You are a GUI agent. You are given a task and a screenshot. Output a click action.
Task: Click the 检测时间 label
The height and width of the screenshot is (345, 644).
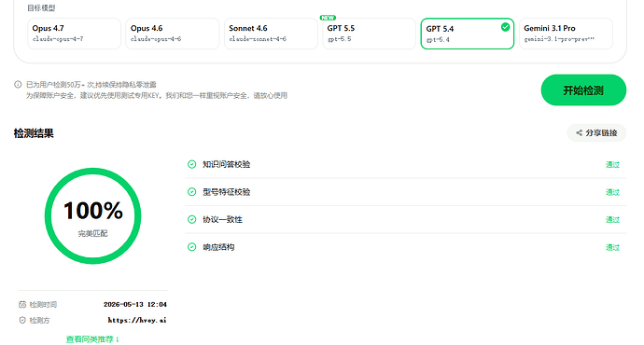point(43,304)
